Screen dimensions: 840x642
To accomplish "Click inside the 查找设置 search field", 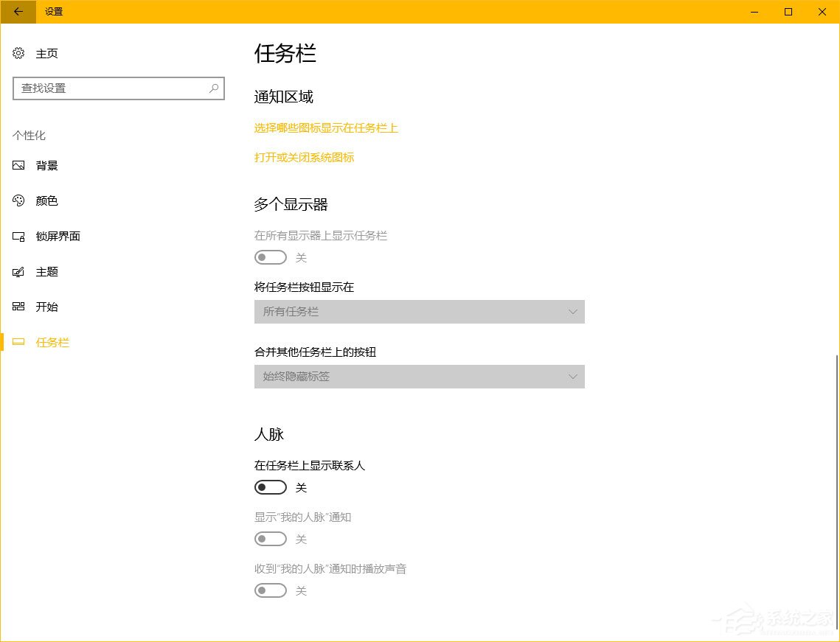I will pos(111,88).
